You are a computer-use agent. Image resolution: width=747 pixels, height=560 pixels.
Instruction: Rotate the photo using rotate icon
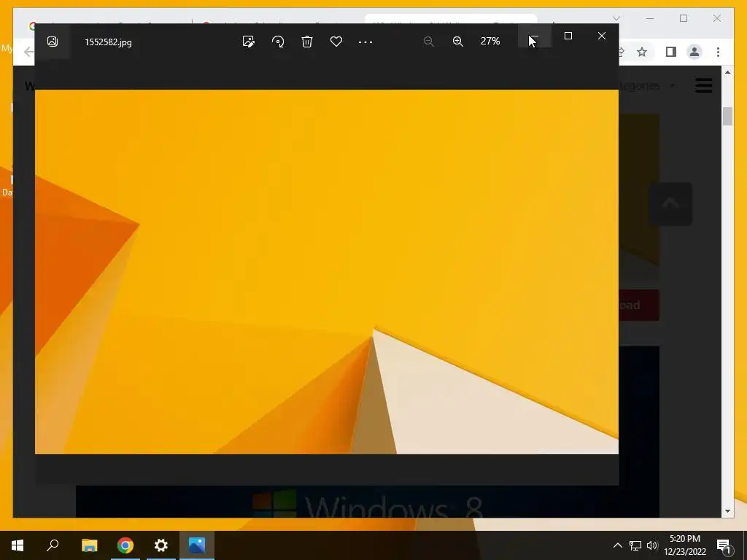278,42
